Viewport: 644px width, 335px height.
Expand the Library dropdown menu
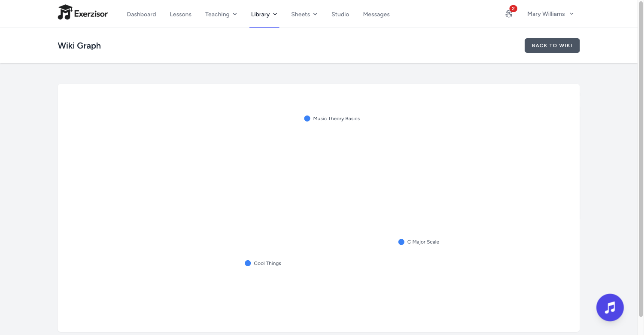(x=264, y=14)
